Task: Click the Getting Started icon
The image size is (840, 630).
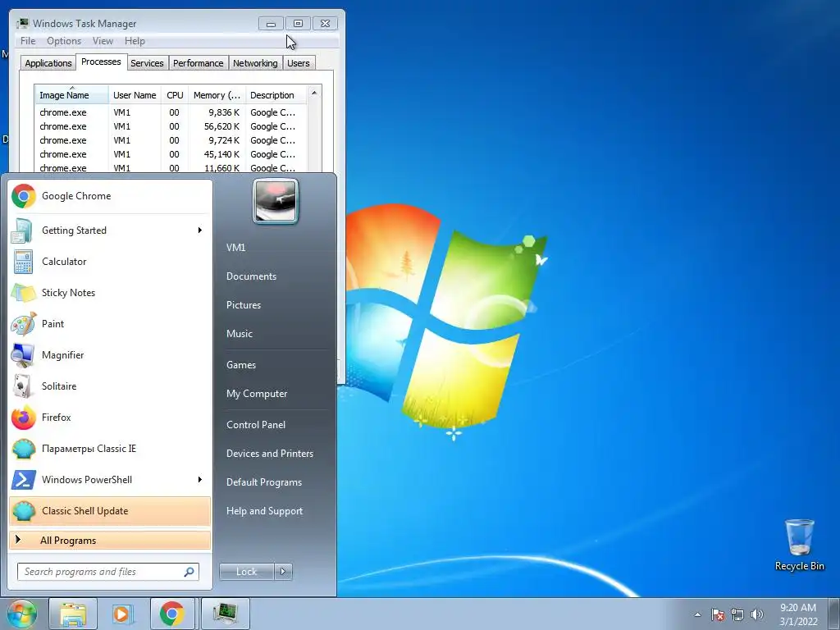Action: (x=22, y=231)
